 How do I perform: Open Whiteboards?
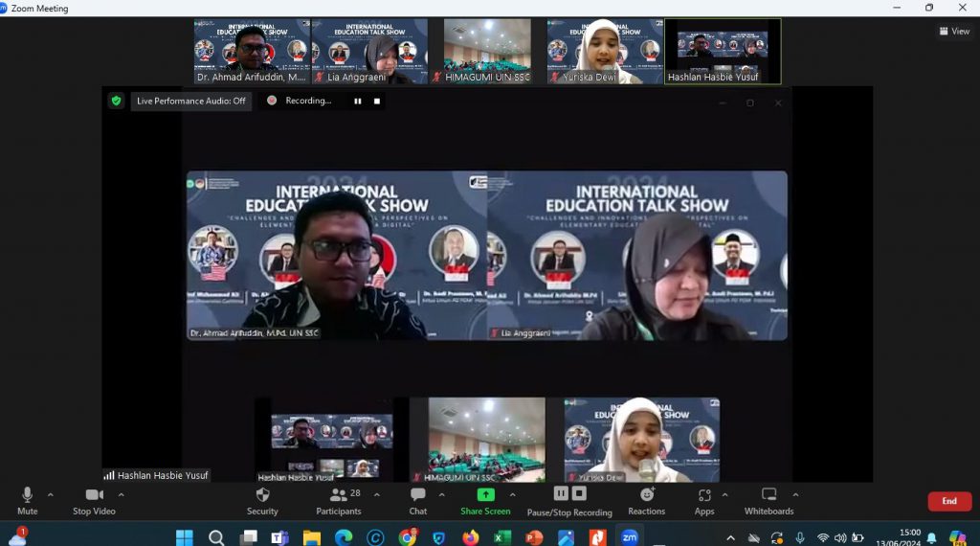(x=768, y=502)
